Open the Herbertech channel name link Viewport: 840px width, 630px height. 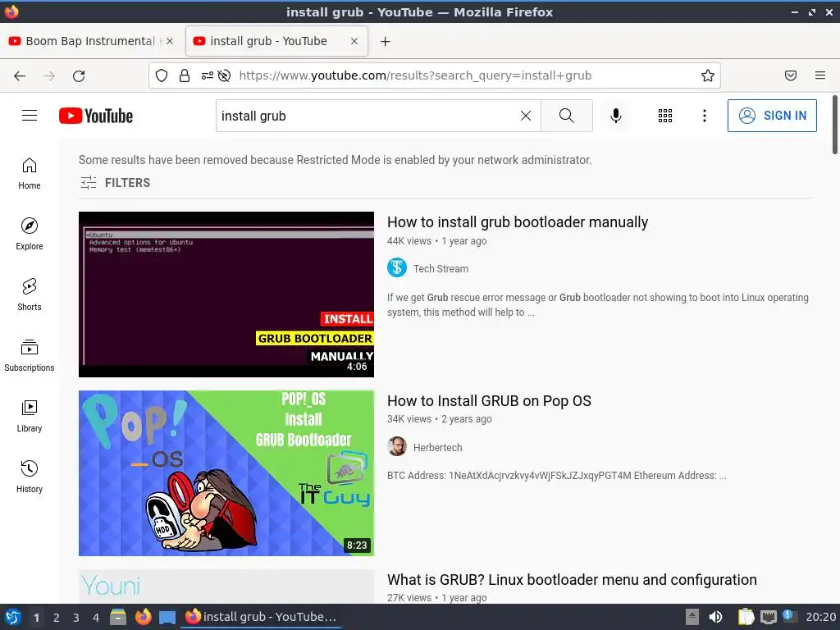point(438,447)
